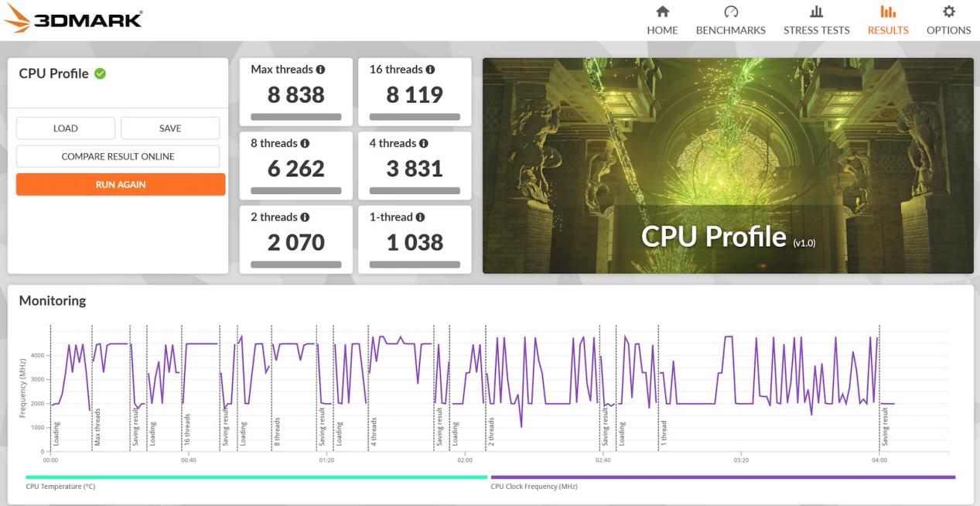Image resolution: width=980 pixels, height=506 pixels.
Task: Click the green checkmark beside CPU Profile
Action: pos(100,74)
